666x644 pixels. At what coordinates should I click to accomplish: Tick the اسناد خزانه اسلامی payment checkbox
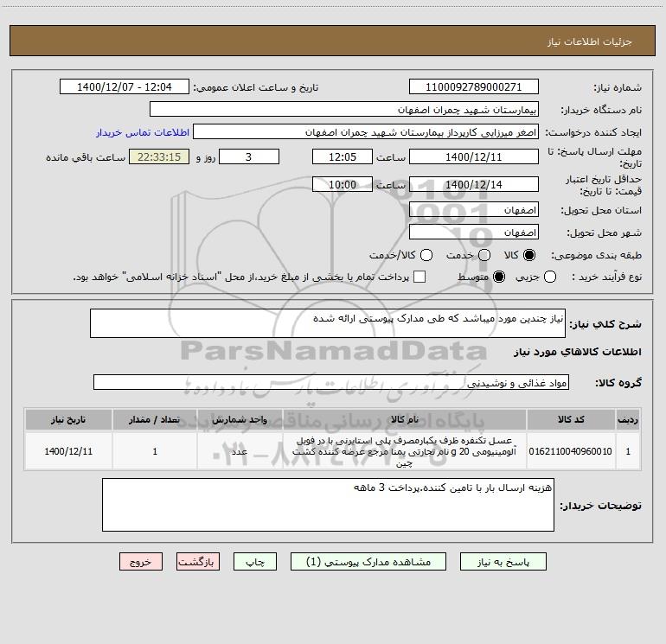(x=419, y=277)
